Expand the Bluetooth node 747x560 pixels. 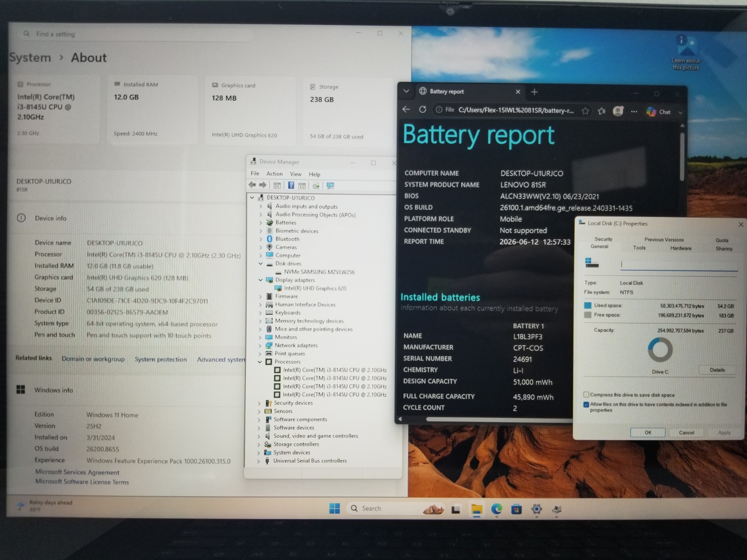[x=261, y=239]
